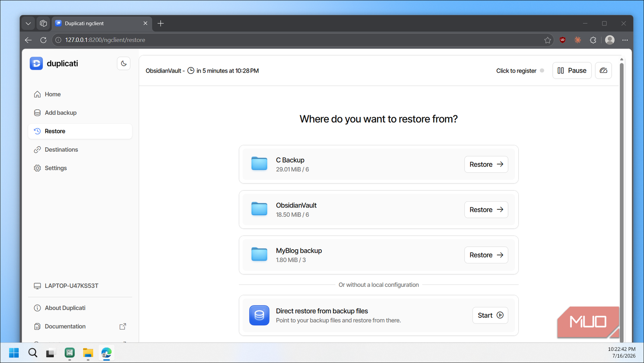Reload the browser page
Screen dimensions: 644x363
[43, 40]
